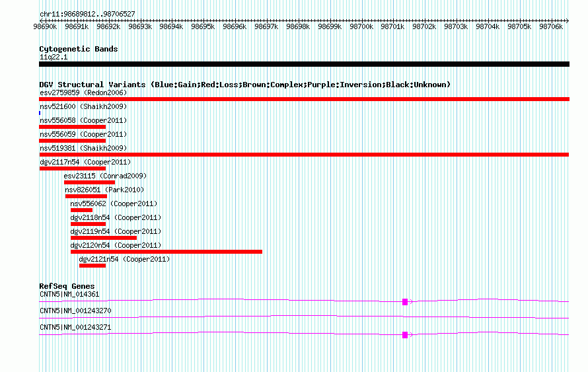
Task: Click the 98701k ruler tick label
Action: tap(392, 26)
